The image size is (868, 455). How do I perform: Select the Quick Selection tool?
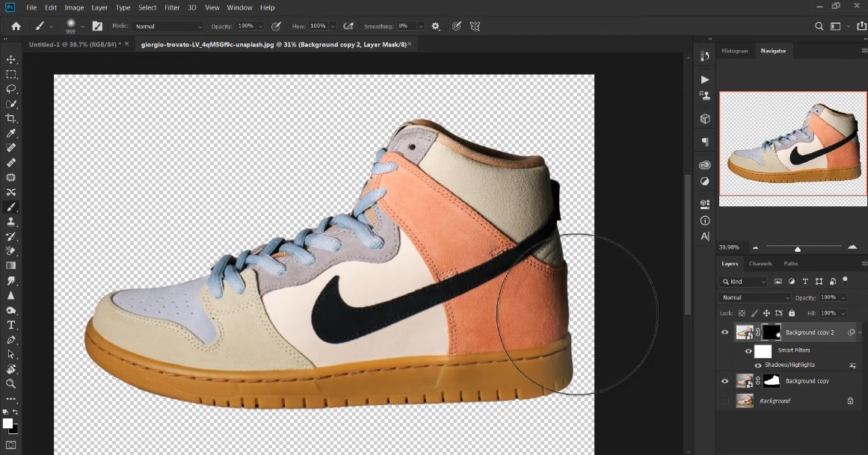click(11, 104)
